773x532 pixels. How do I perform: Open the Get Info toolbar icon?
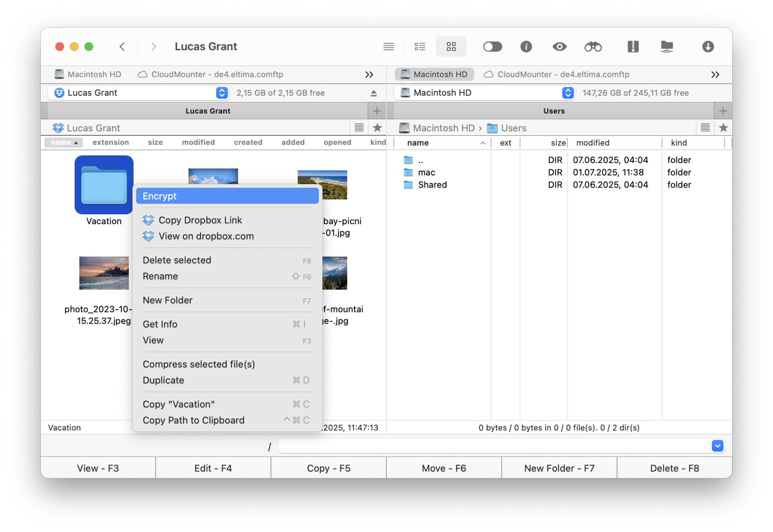[x=526, y=47]
